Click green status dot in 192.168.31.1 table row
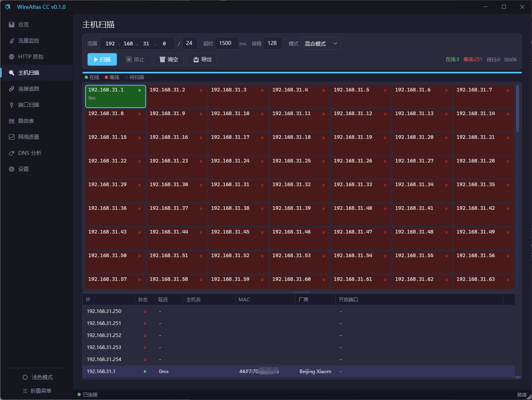This screenshot has width=532, height=400. click(x=145, y=372)
